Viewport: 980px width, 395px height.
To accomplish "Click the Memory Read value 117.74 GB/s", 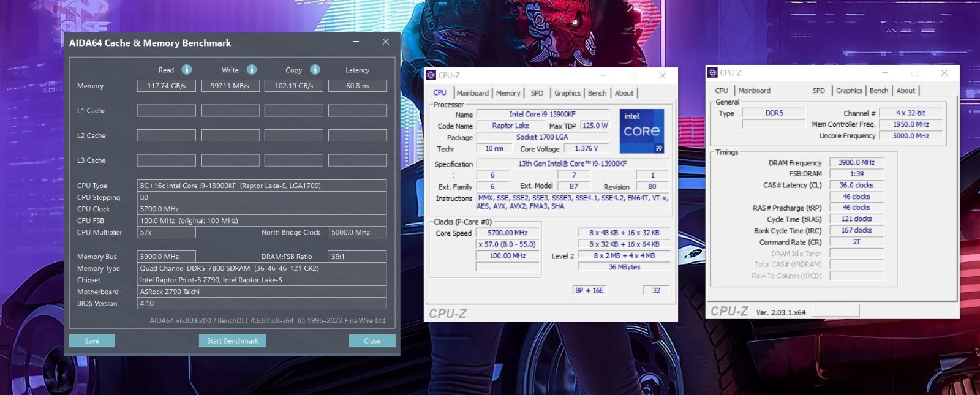I will coord(167,86).
